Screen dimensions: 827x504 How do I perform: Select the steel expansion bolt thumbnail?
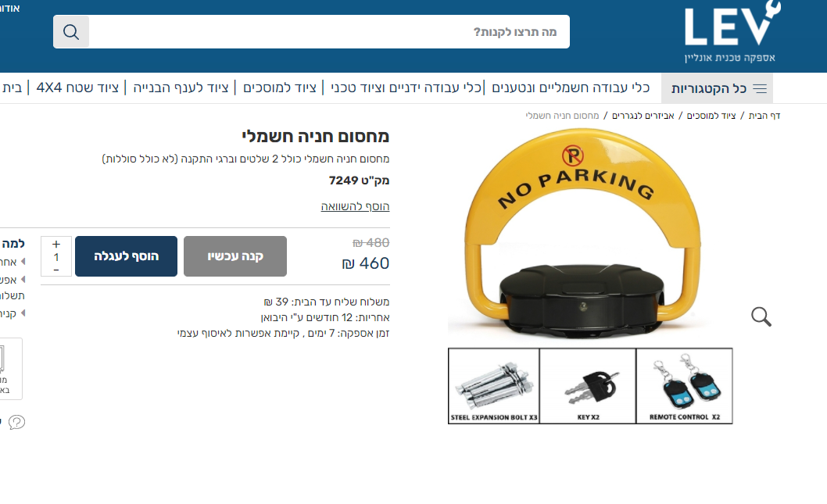click(x=494, y=386)
